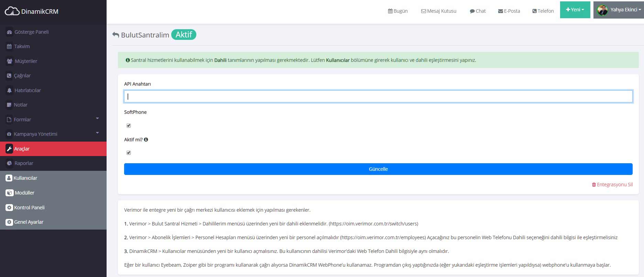
Task: Click the green Aktif status badge
Action: click(184, 35)
